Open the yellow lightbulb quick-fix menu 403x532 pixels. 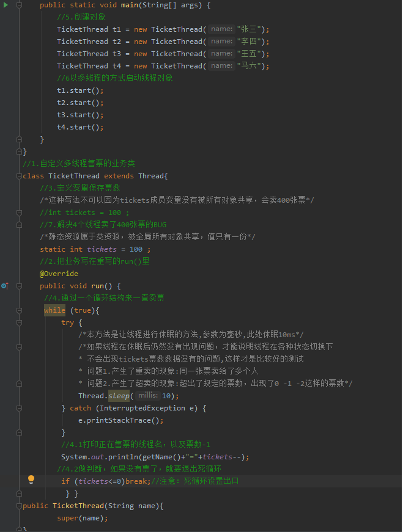[x=31, y=479]
